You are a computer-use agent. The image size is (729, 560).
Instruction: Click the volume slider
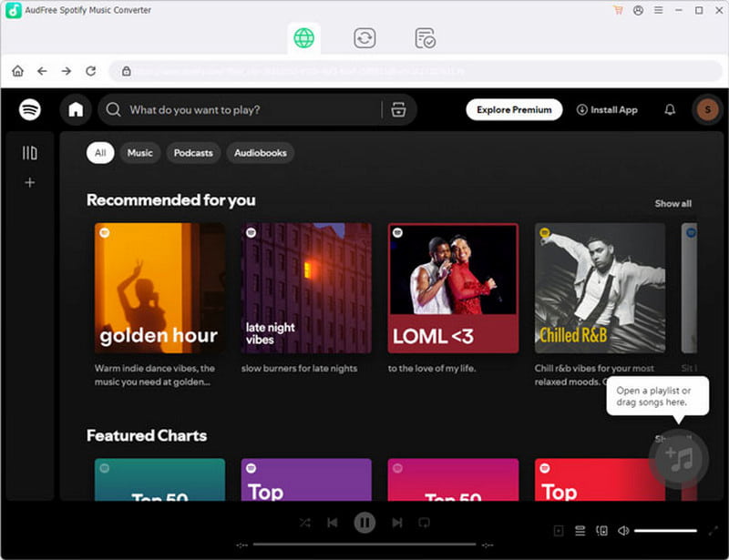point(665,531)
